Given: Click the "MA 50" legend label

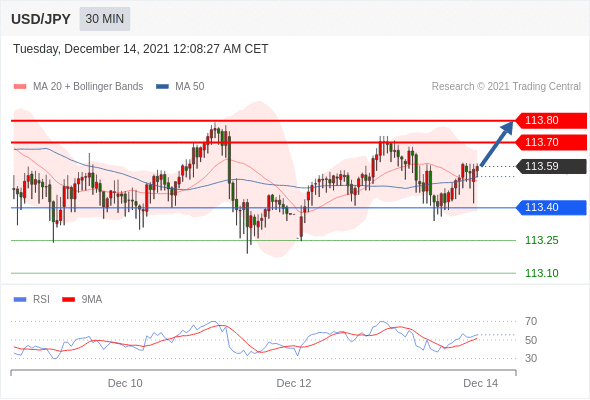Looking at the screenshot, I should coord(190,87).
